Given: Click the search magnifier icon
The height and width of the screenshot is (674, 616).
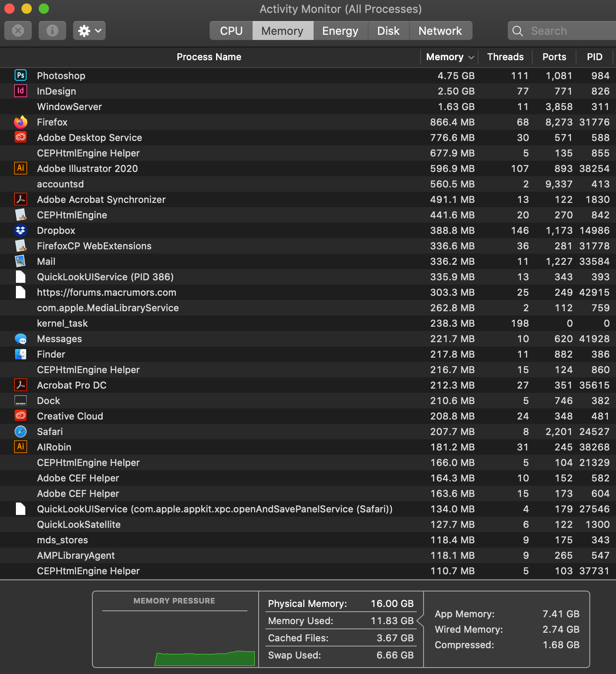Looking at the screenshot, I should (x=518, y=31).
